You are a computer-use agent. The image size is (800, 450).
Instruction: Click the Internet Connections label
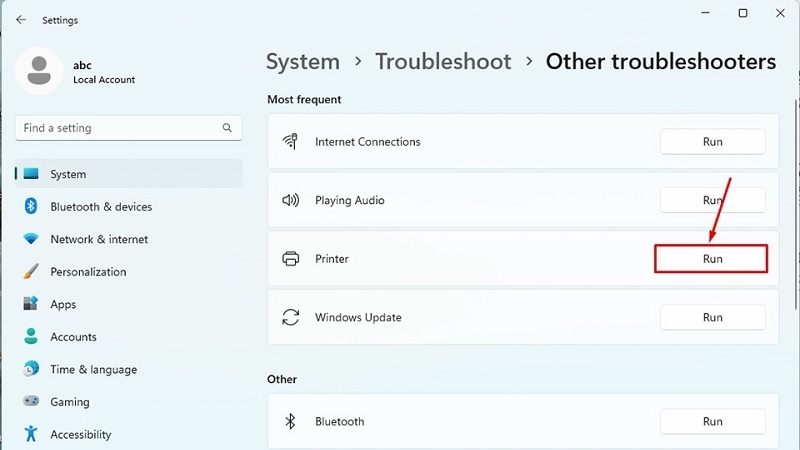point(367,142)
